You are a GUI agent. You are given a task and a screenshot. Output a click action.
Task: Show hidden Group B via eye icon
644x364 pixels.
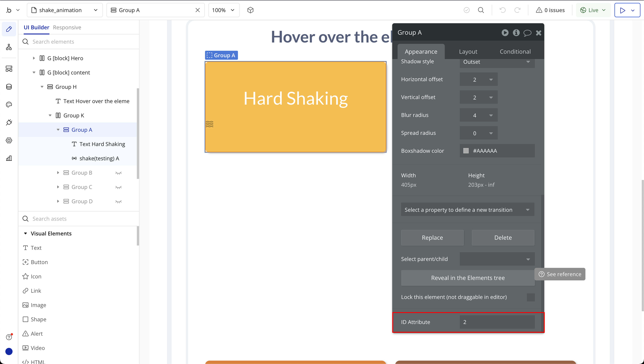(x=119, y=173)
